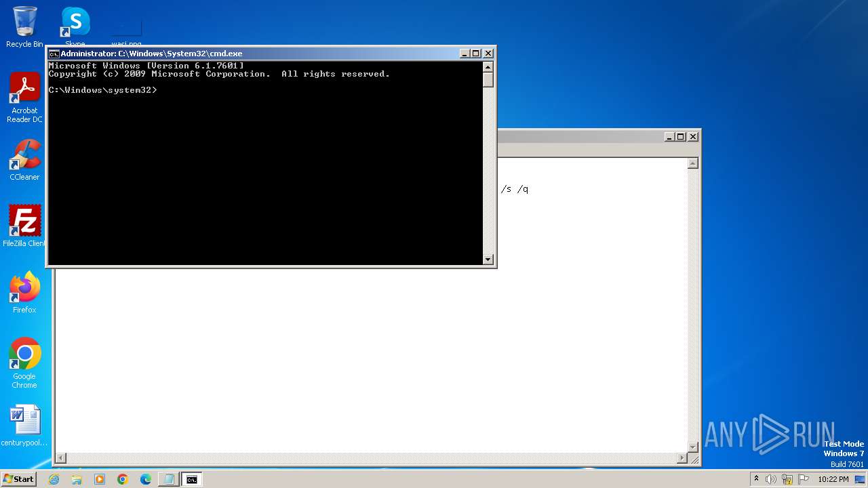Minimize the background Notepad window
The width and height of the screenshot is (868, 488).
[669, 137]
